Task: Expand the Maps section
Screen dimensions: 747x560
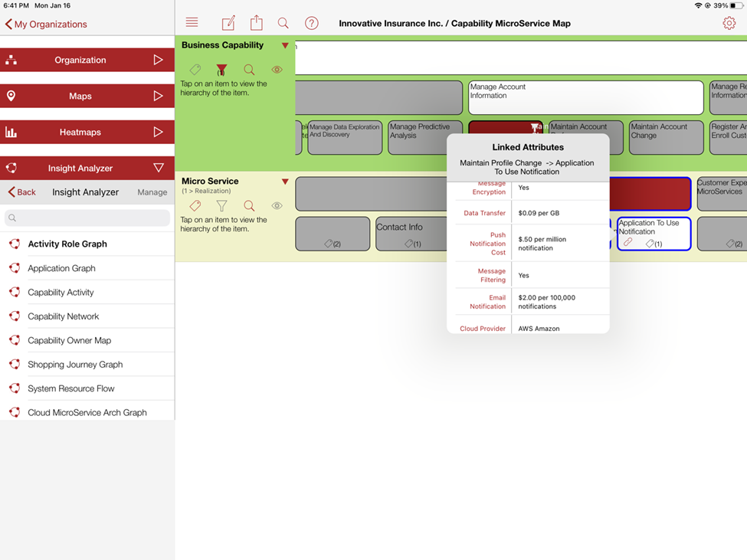Action: click(x=87, y=97)
